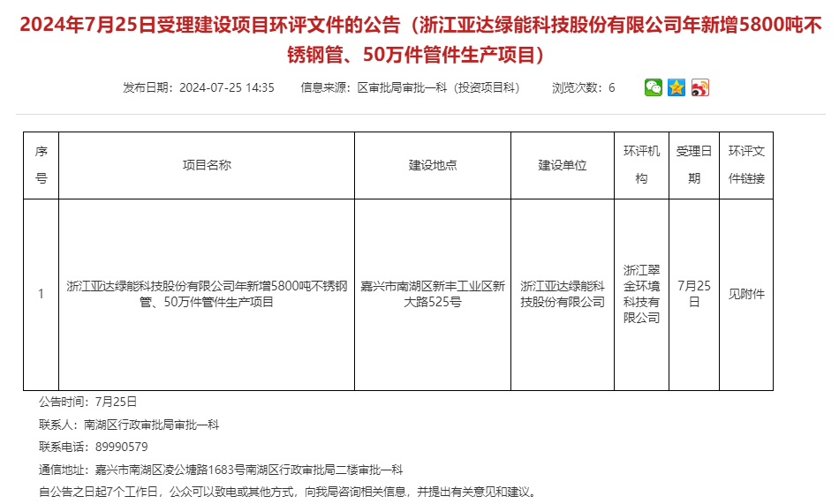Click the project name cell in row 1
Viewport: 839px width, 504px height.
(207, 295)
